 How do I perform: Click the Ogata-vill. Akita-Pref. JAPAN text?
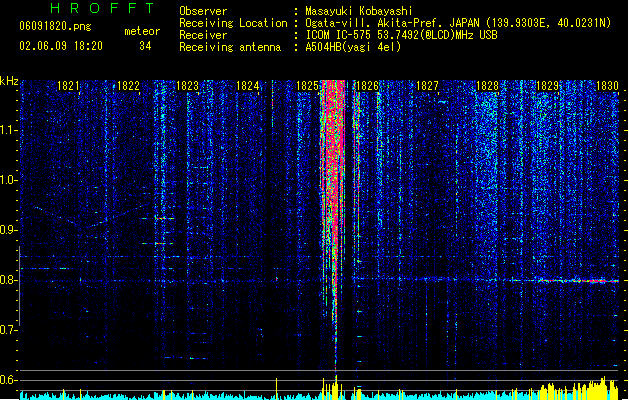point(392,23)
